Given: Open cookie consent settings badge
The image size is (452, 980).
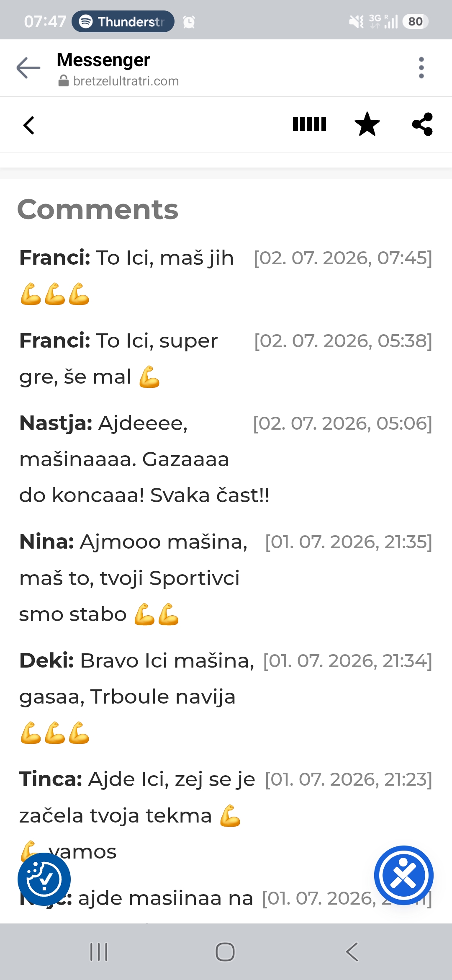Looking at the screenshot, I should 44,879.
